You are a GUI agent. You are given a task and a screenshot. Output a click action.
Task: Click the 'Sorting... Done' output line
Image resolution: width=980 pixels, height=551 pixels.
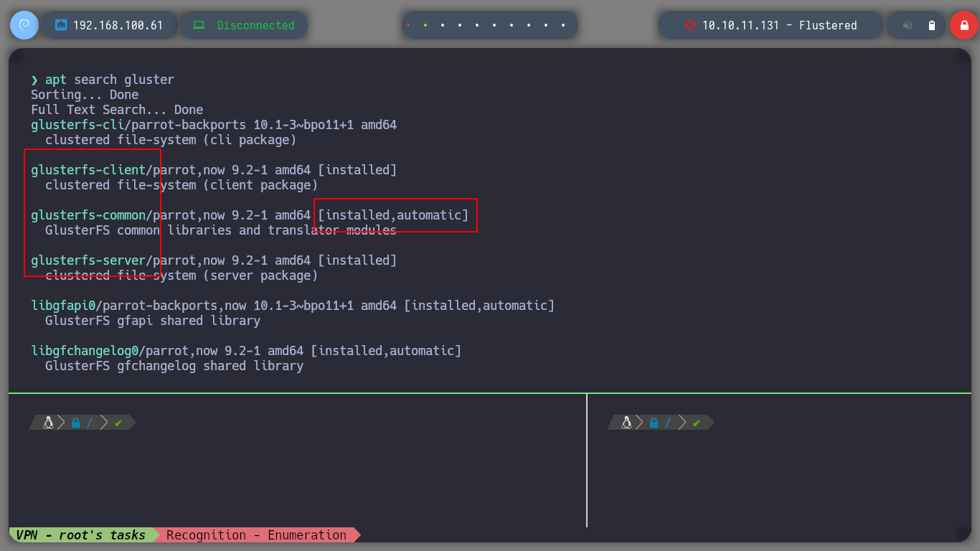click(x=85, y=95)
